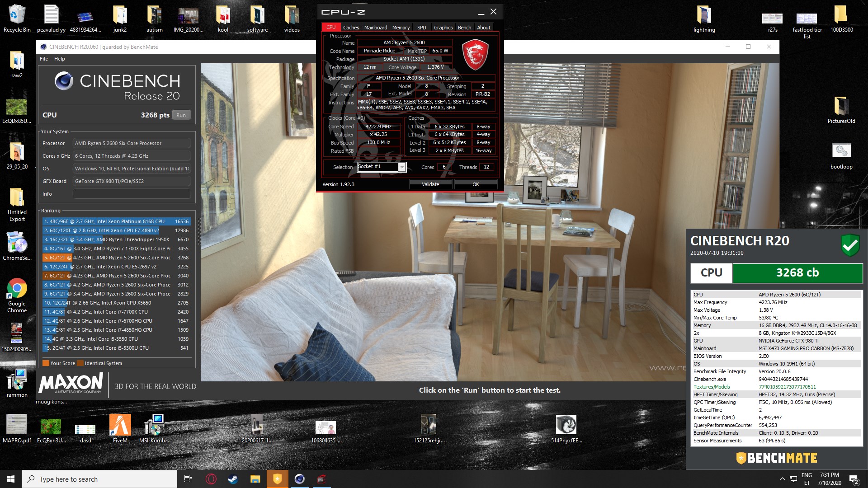Open the File menu in Cinebench

point(44,59)
